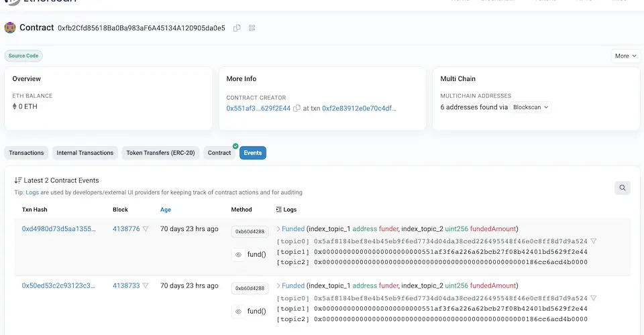Select the Events tab
Image resolution: width=644 pixels, height=335 pixels.
[253, 153]
